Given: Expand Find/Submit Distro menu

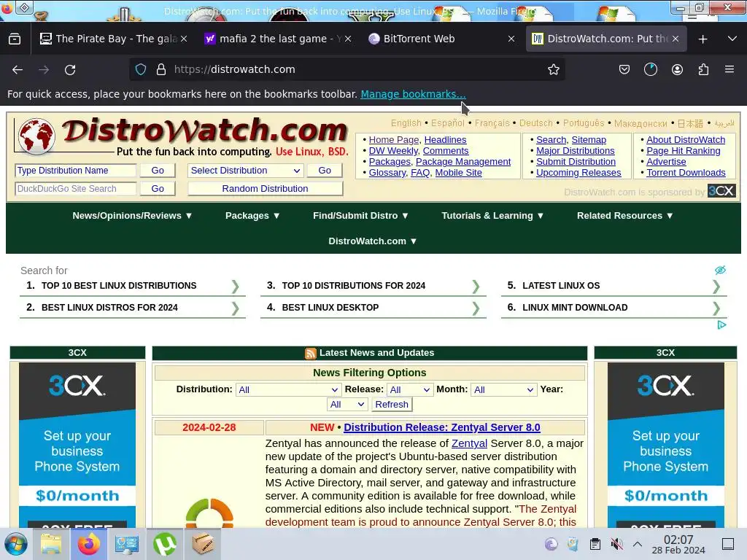Looking at the screenshot, I should (x=360, y=216).
